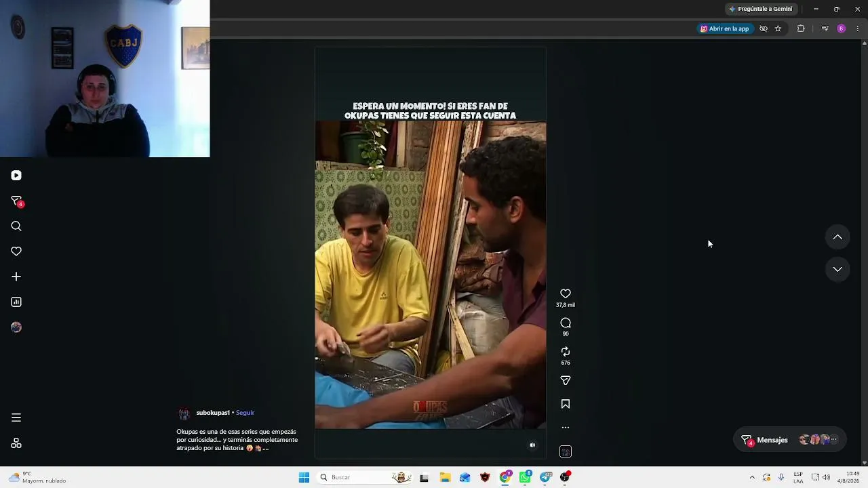Open the subokupas1 profile avatar
This screenshot has height=488, width=868.
coord(184,414)
